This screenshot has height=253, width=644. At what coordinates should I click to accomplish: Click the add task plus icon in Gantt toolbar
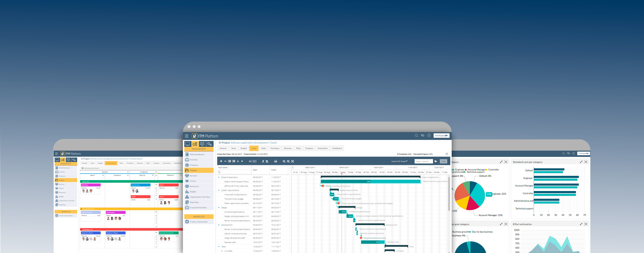pos(221,161)
